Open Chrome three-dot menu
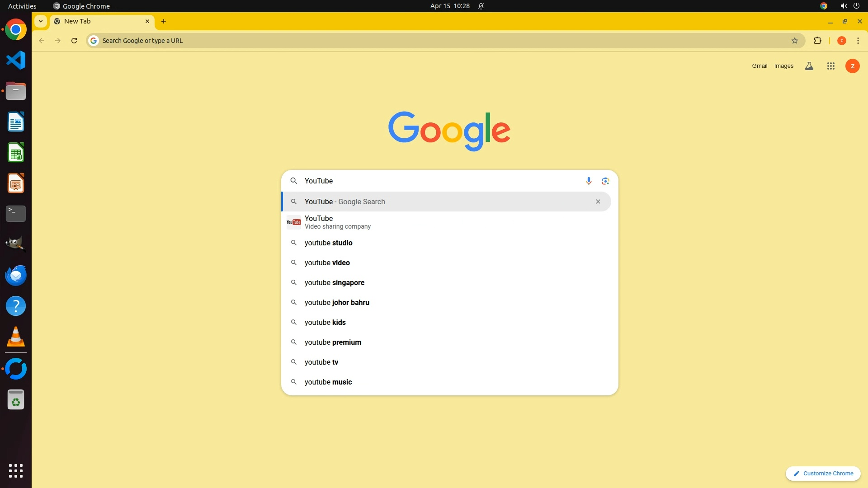Viewport: 868px width, 488px height. click(858, 41)
